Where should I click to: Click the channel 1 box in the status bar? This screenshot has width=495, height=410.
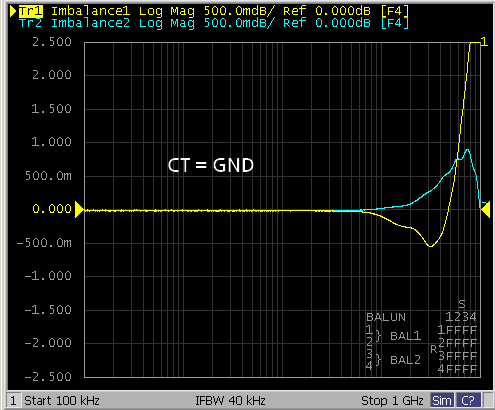pos(13,400)
